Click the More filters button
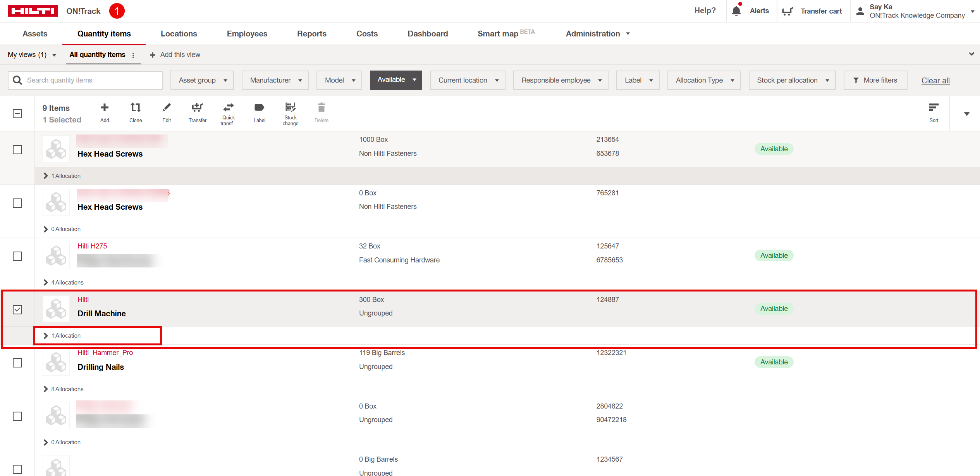Screen dimensions: 980x476 [x=875, y=80]
